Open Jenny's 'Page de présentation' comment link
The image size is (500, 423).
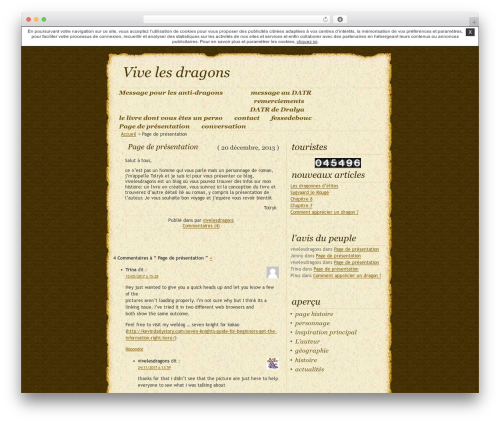[x=338, y=256]
